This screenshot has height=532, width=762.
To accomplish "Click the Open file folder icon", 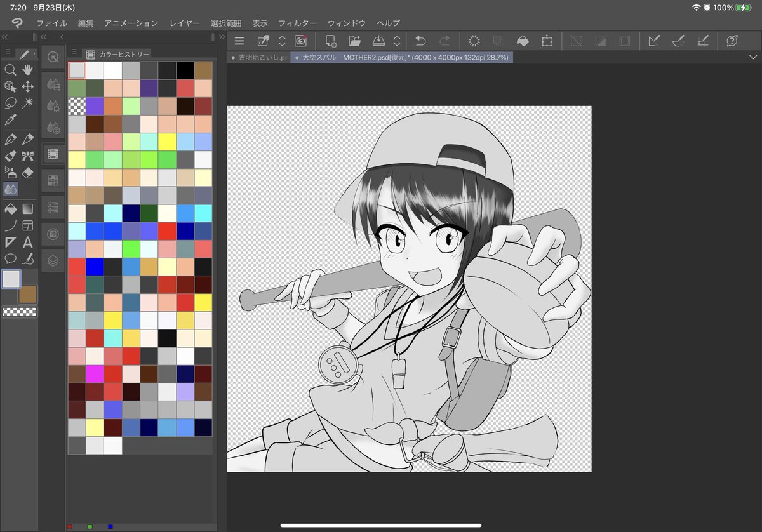I will pos(355,41).
